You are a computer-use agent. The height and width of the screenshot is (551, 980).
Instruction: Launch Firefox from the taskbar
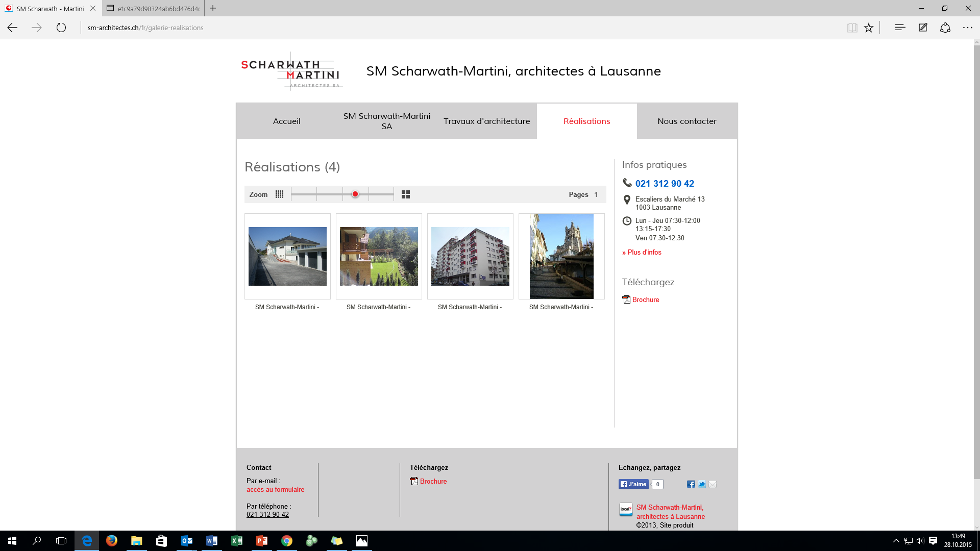111,541
